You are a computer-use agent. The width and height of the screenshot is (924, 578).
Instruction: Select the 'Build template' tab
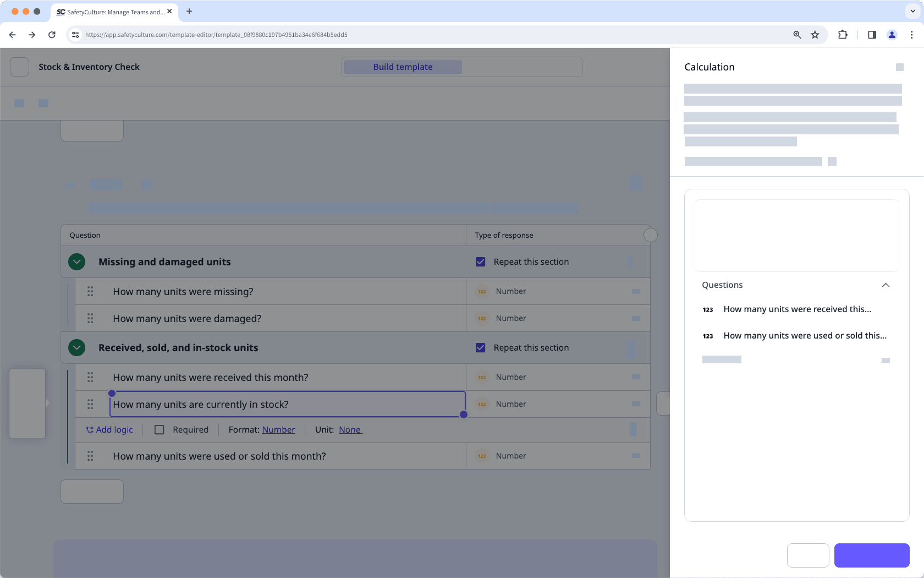[x=402, y=67]
